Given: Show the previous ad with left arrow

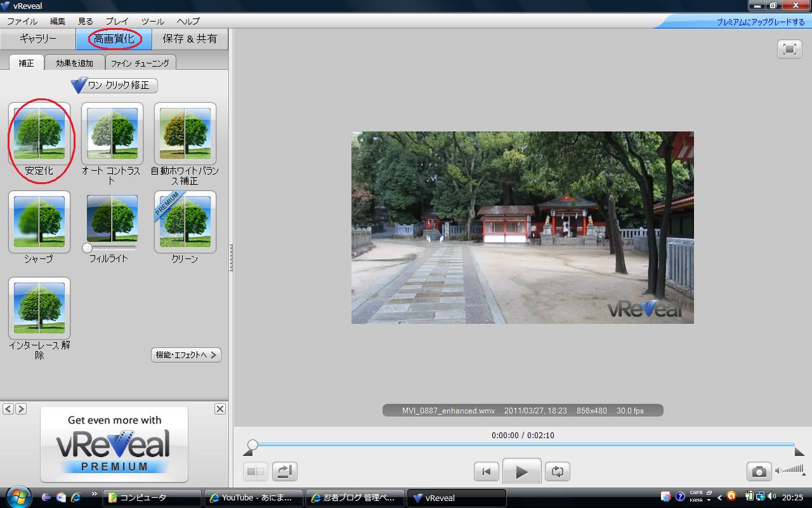Looking at the screenshot, I should pos(8,409).
